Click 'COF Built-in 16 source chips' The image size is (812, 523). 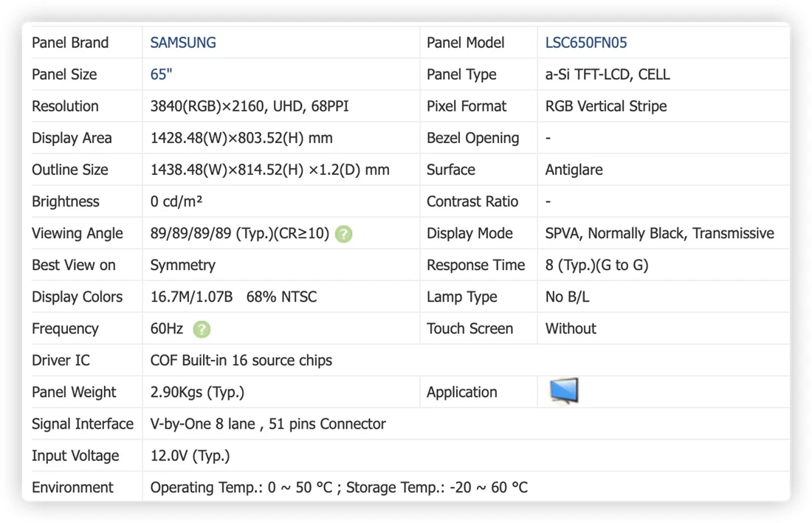(x=241, y=361)
